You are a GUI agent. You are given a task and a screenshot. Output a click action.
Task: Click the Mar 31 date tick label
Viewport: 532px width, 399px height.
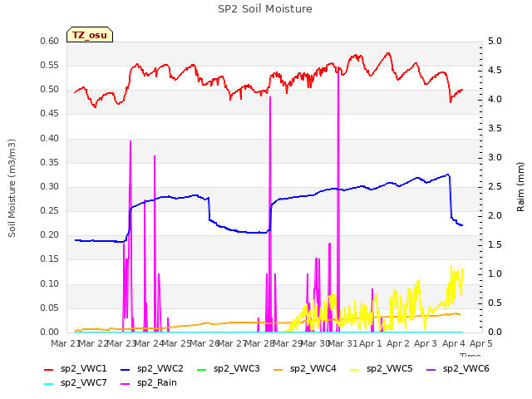pyautogui.click(x=343, y=343)
